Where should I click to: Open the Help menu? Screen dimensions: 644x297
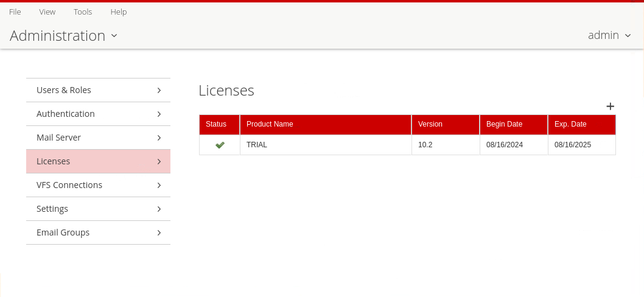pos(119,12)
